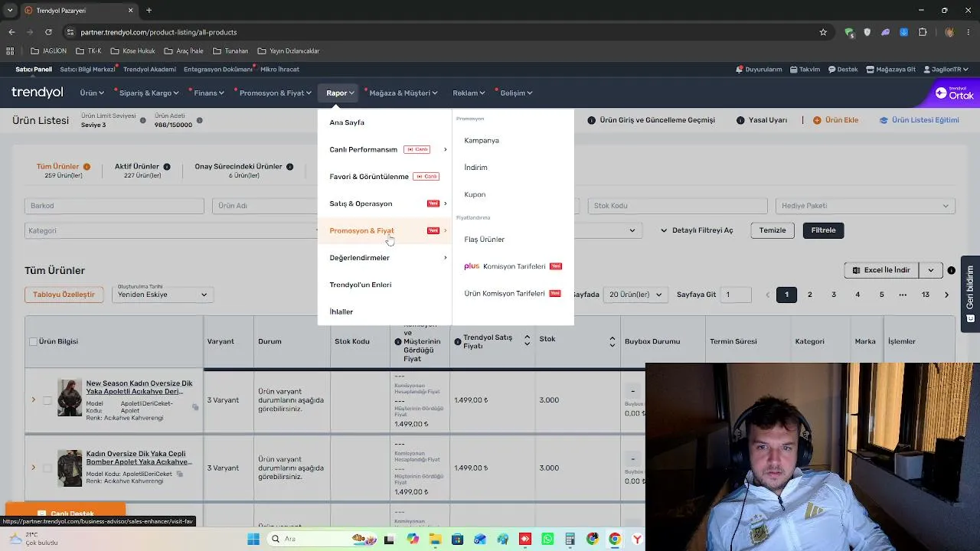Image resolution: width=980 pixels, height=551 pixels.
Task: Click Tabloyu Özelleştir button
Action: point(64,295)
